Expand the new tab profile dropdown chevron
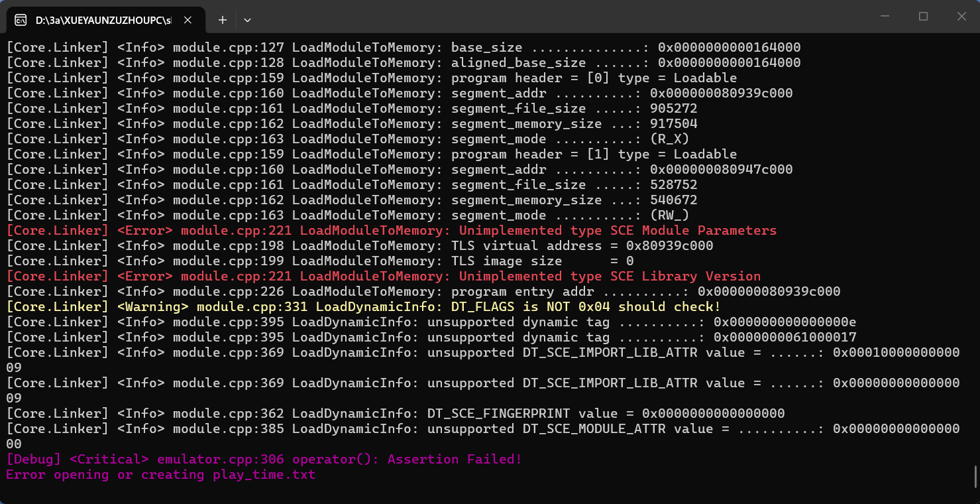The height and width of the screenshot is (504, 980). pyautogui.click(x=247, y=20)
